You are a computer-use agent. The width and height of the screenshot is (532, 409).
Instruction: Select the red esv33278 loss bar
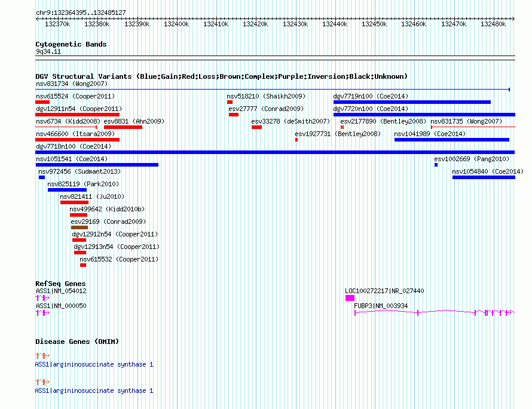point(256,127)
